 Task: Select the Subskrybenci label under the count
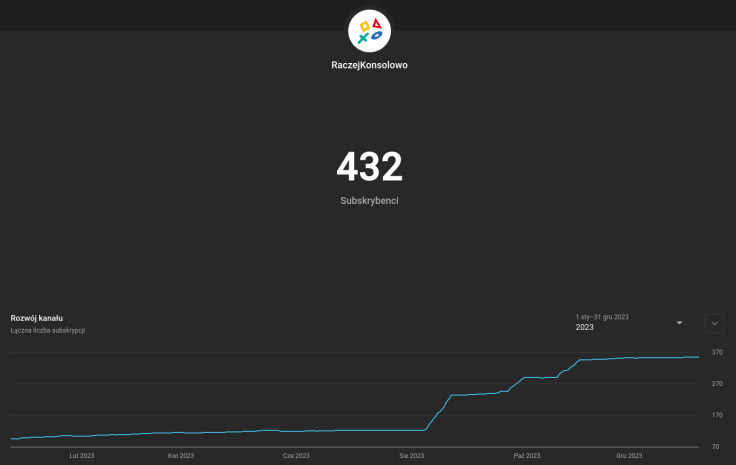[369, 201]
